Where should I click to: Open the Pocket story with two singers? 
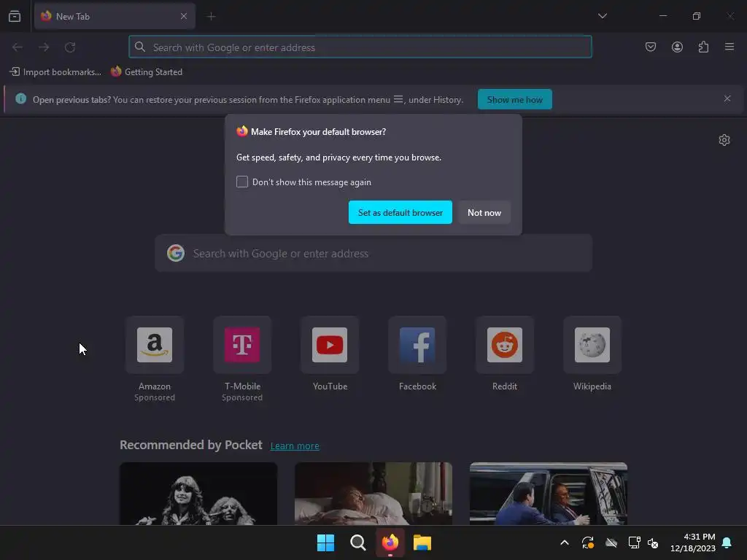(198, 494)
